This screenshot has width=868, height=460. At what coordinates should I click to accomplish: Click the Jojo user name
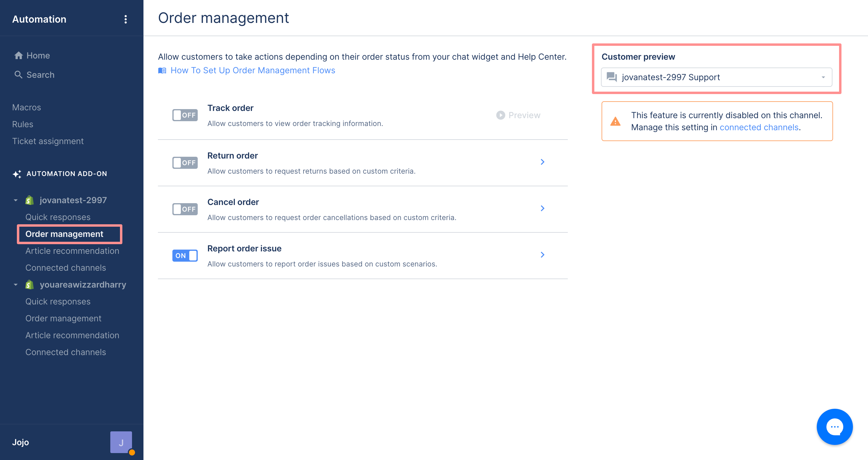pos(20,442)
